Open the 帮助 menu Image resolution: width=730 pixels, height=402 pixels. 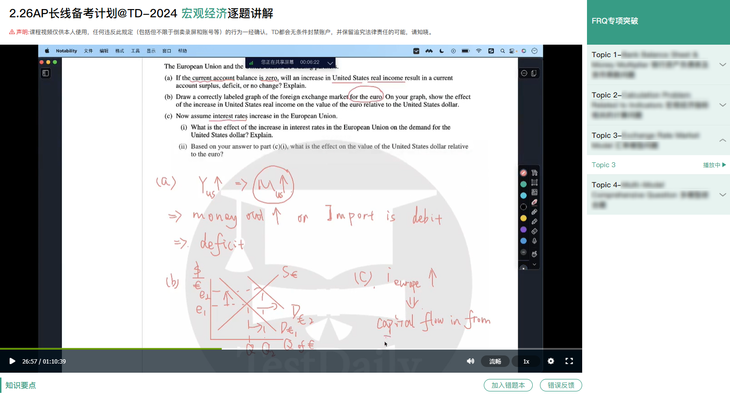click(182, 51)
